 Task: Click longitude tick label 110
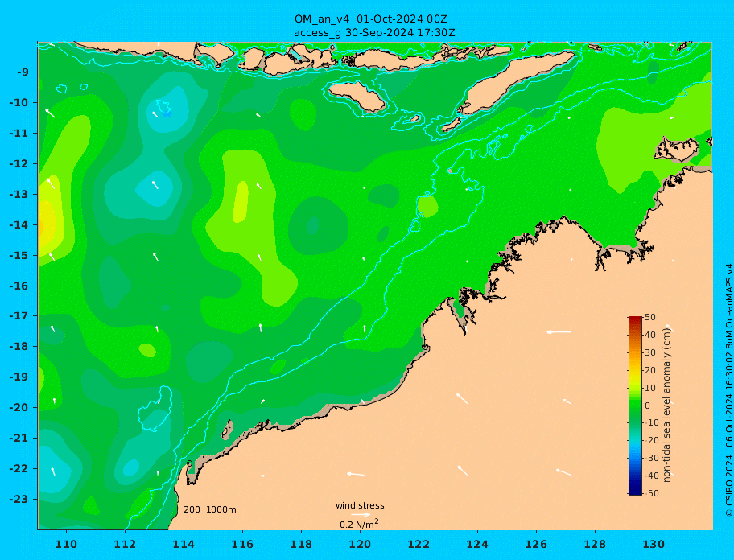[x=67, y=544]
